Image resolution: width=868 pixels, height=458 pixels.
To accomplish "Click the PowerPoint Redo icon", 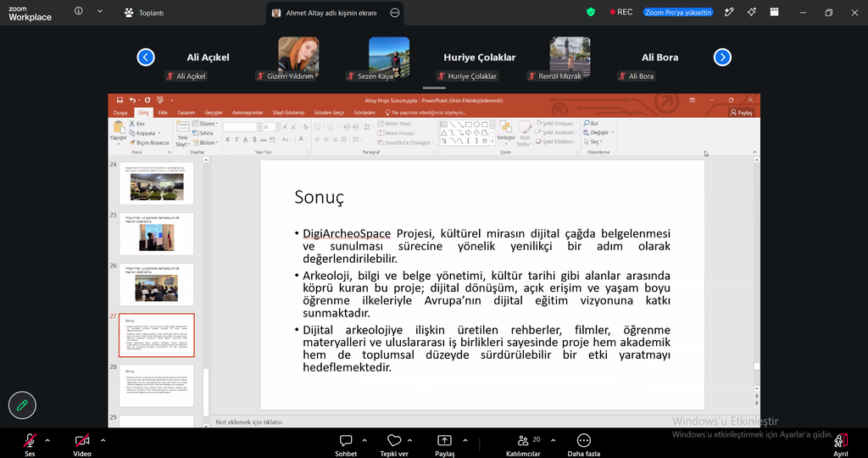I will pyautogui.click(x=147, y=100).
